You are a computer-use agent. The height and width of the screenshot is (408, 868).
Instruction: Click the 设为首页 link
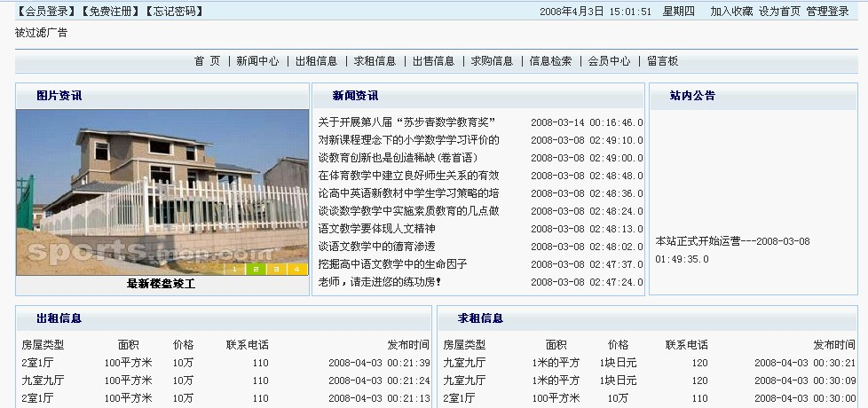(779, 12)
